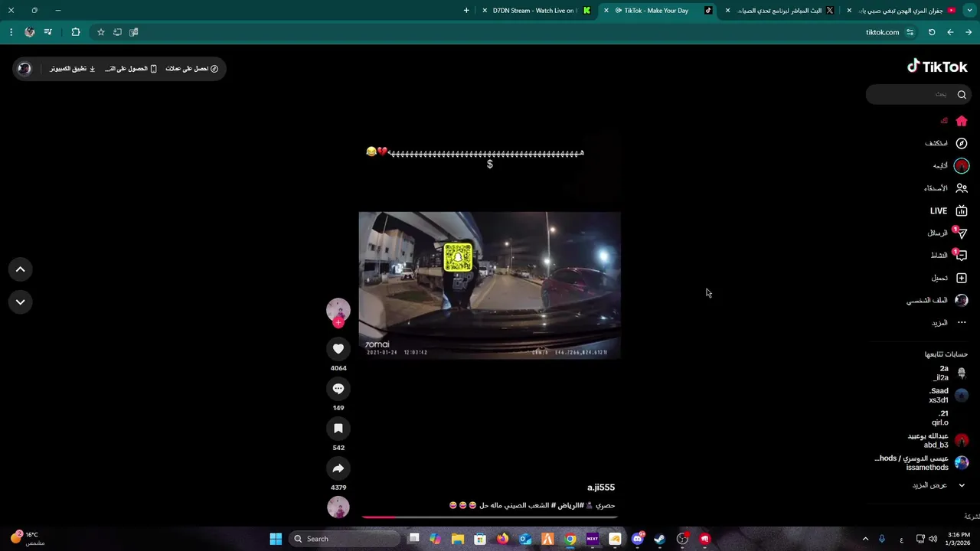Go to next video with down arrow

click(x=21, y=302)
